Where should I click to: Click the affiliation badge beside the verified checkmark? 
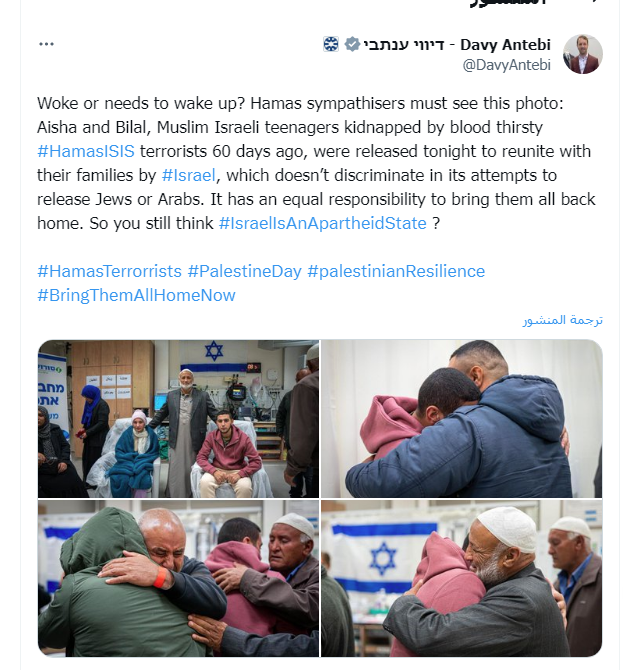click(331, 44)
